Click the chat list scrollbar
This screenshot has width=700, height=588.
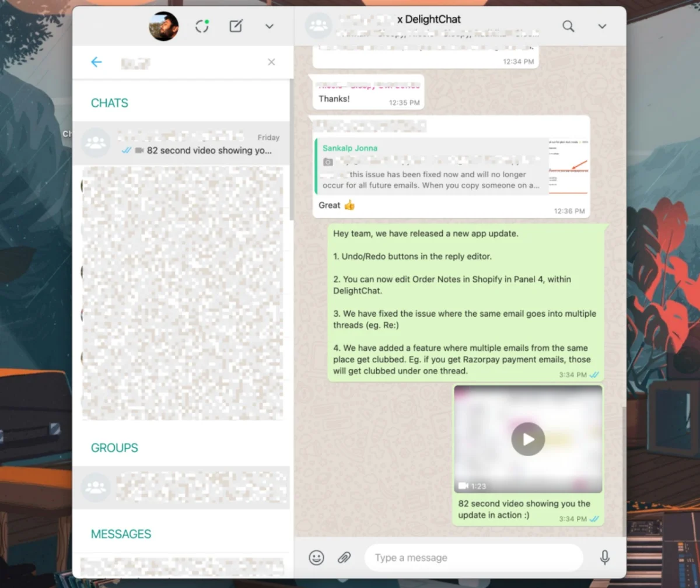coord(291,152)
